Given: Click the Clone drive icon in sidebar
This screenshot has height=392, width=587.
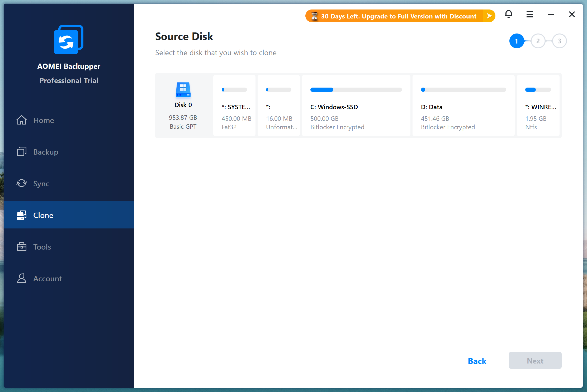Looking at the screenshot, I should tap(22, 215).
